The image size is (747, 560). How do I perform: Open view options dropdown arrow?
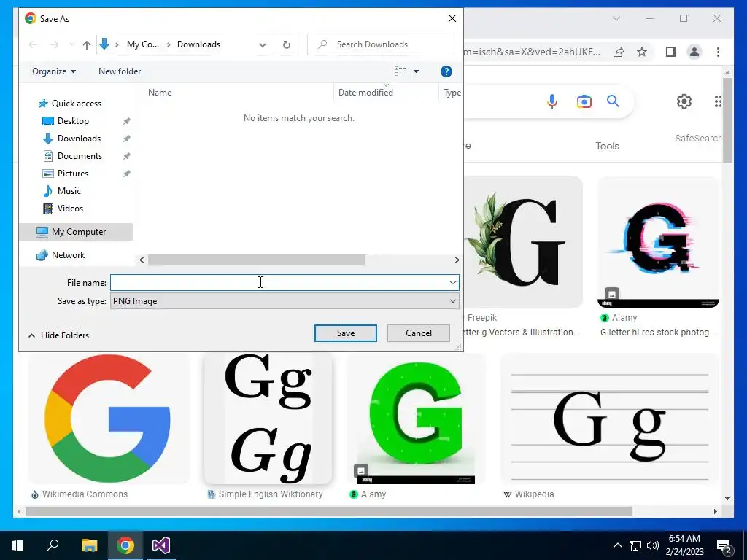pyautogui.click(x=416, y=71)
